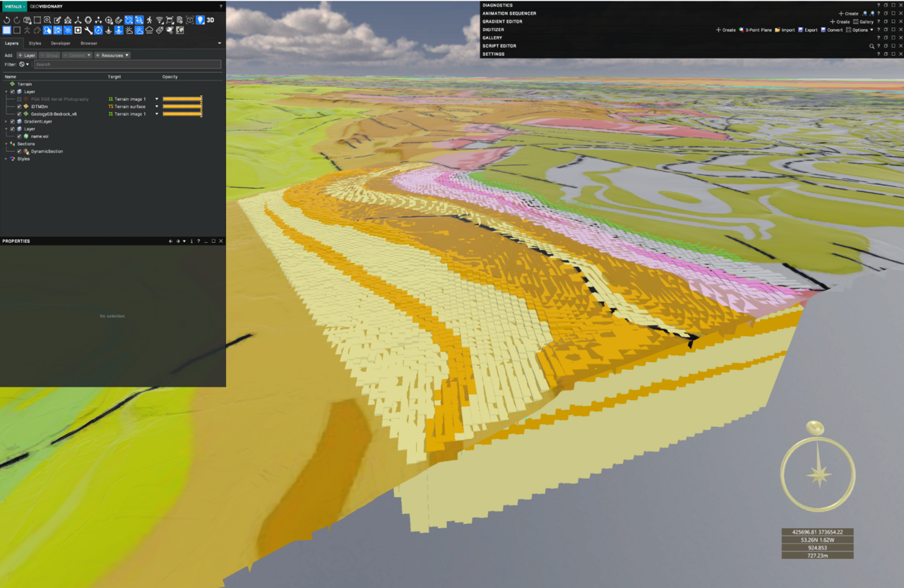Expand the GradientLayer tree node
This screenshot has width=904, height=588.
pos(6,121)
